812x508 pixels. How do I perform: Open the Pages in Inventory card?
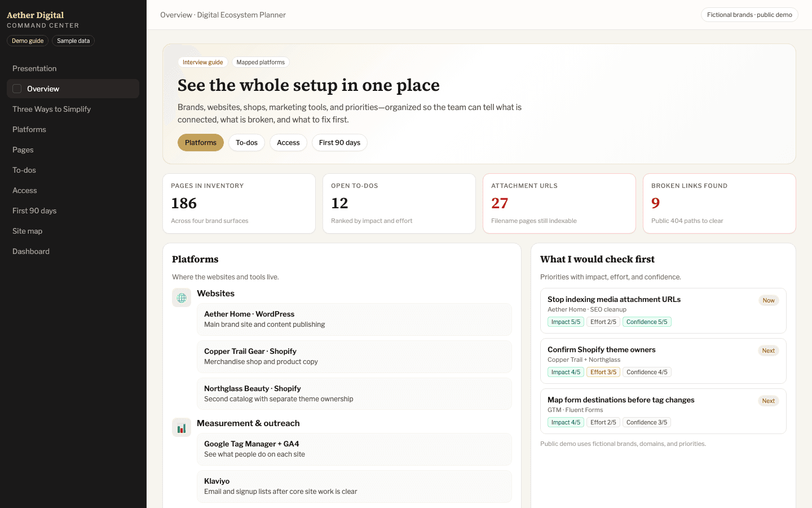(x=239, y=203)
